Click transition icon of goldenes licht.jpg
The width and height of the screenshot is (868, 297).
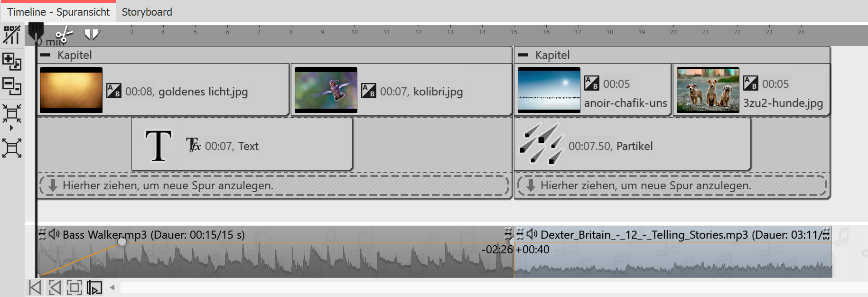click(x=114, y=91)
